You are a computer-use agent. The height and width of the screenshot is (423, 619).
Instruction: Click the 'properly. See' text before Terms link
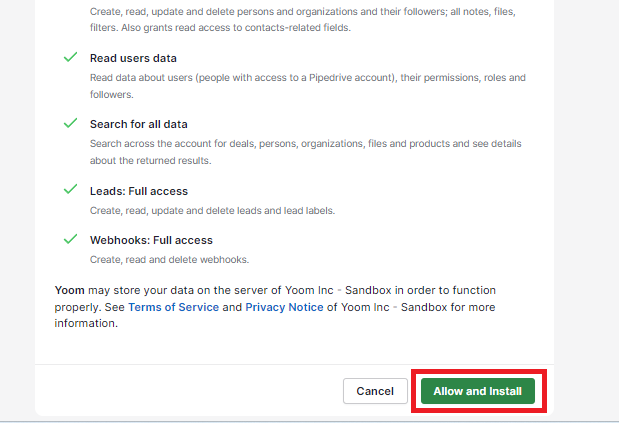[x=88, y=307]
